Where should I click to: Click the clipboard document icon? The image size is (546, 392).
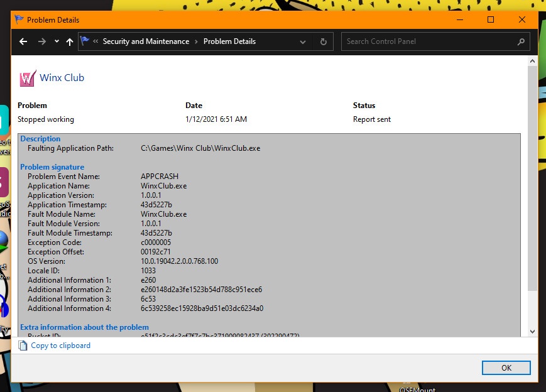point(23,346)
